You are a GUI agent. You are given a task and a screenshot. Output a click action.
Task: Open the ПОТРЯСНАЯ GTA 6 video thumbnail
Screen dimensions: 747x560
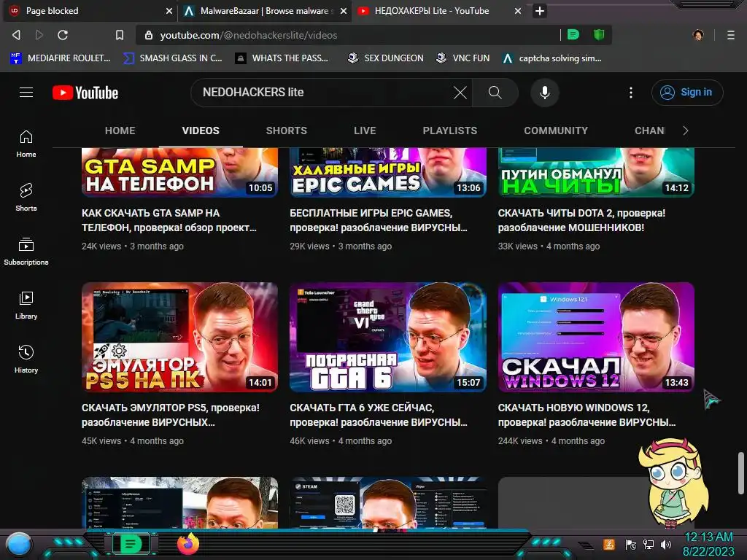388,337
